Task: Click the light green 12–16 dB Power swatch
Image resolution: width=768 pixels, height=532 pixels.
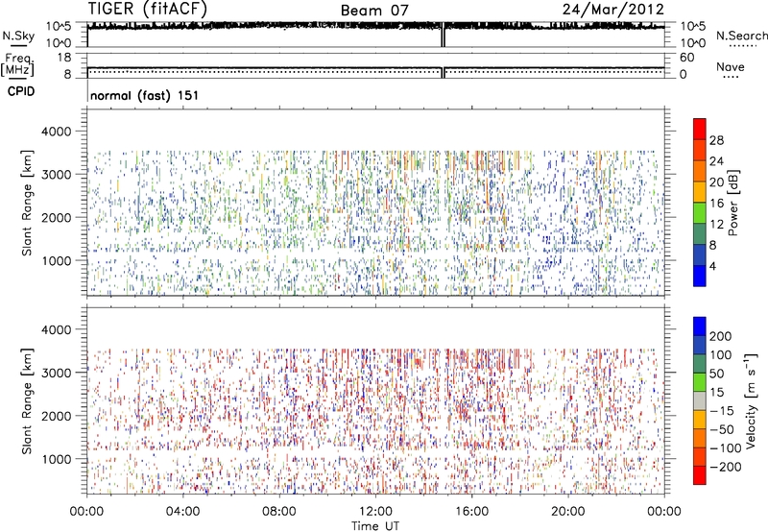Action: 700,213
